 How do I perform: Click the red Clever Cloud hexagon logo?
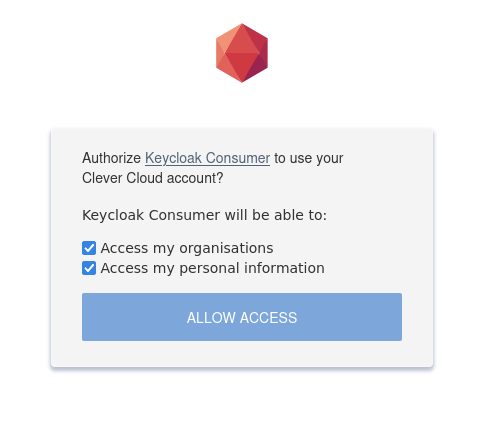242,53
